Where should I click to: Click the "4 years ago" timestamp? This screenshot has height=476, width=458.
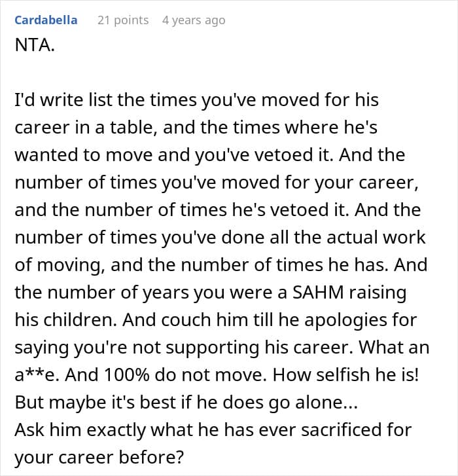[x=193, y=20]
